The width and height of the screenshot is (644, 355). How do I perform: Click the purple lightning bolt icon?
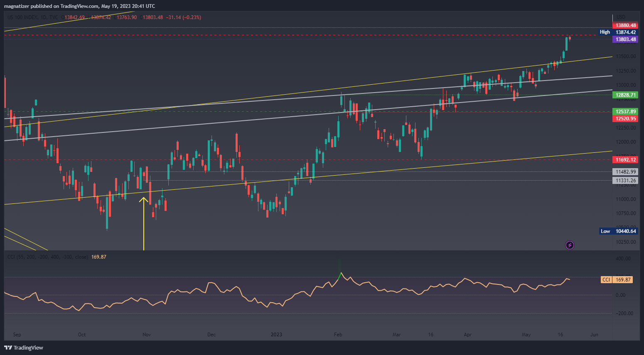click(x=570, y=245)
